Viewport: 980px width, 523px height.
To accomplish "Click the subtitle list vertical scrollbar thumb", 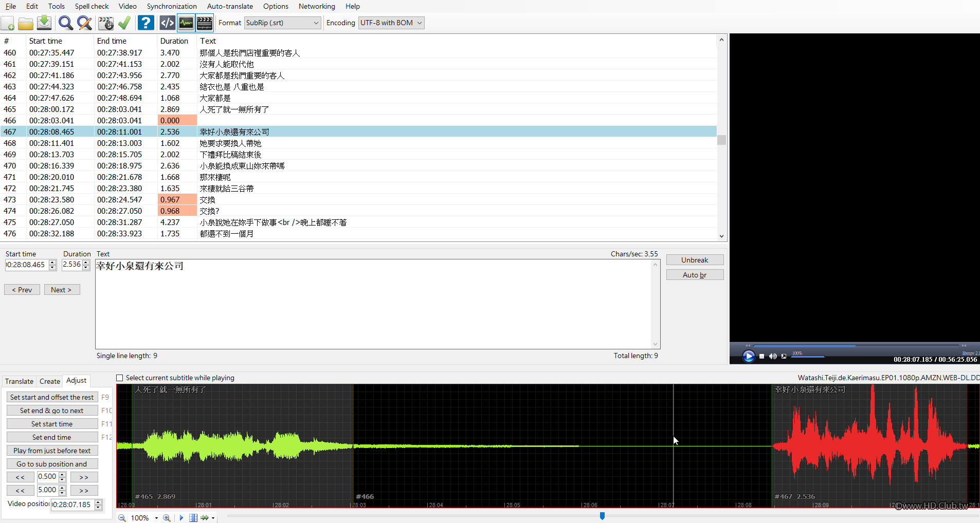I will click(x=722, y=140).
